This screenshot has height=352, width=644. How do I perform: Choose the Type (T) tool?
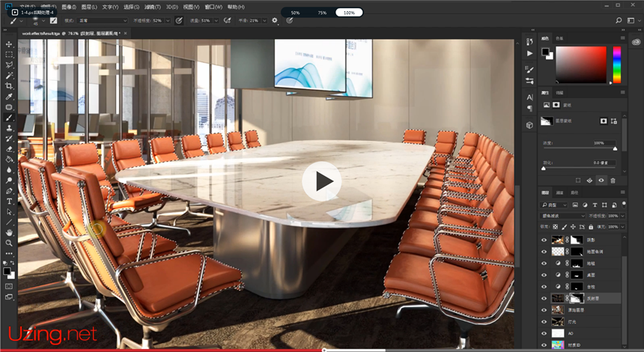(x=9, y=201)
